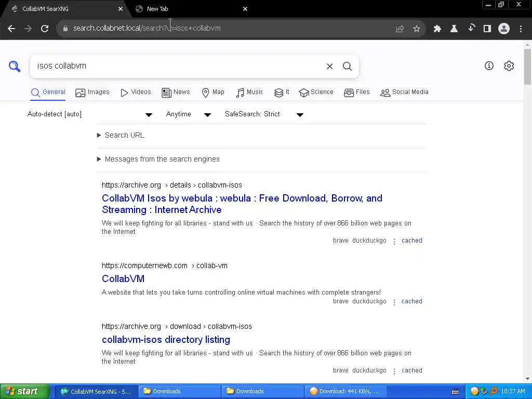Open collabvm-isos directory listing link
This screenshot has width=532, height=399.
pyautogui.click(x=166, y=340)
